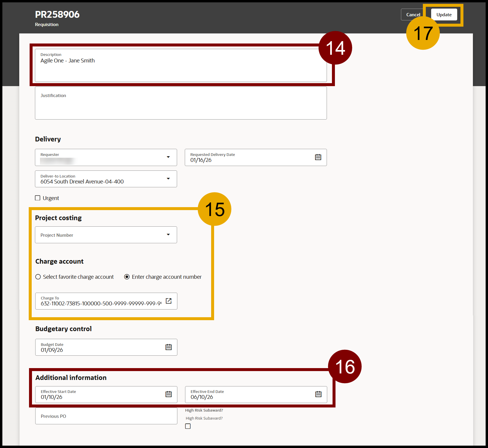Open the Effective Start Date calendar icon
The height and width of the screenshot is (448, 488).
[168, 394]
